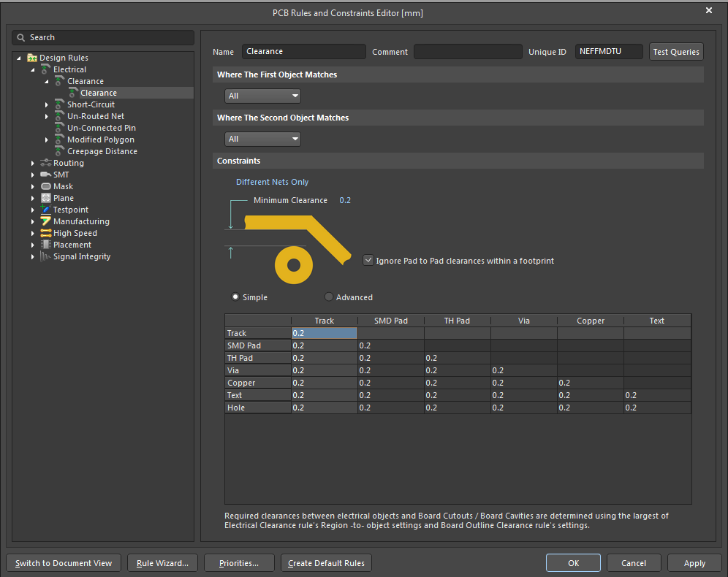Viewport: 728px width, 577px height.
Task: Launch the Rule Wizard
Action: coord(162,562)
